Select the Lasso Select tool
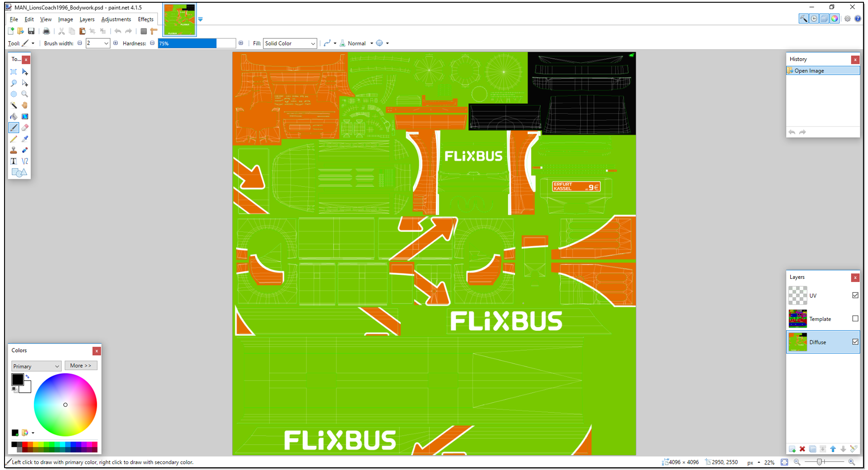This screenshot has width=868, height=470. coord(14,83)
